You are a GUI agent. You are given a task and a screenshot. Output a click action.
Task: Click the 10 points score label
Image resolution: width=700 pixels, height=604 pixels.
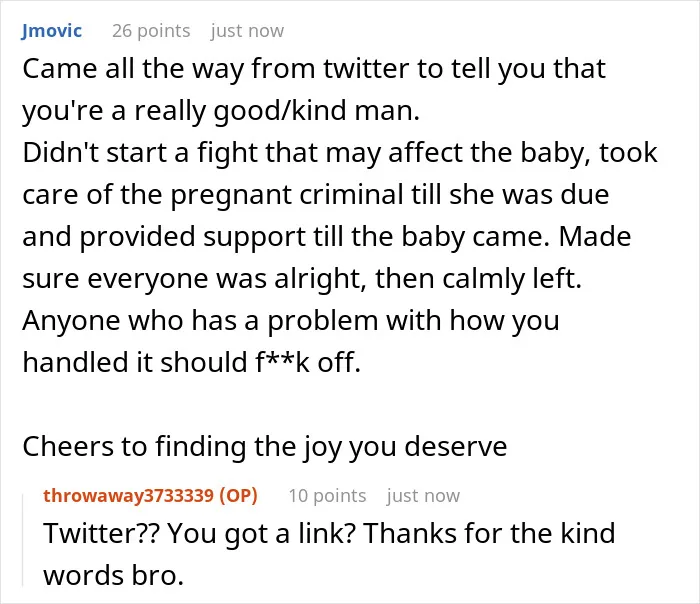[327, 496]
